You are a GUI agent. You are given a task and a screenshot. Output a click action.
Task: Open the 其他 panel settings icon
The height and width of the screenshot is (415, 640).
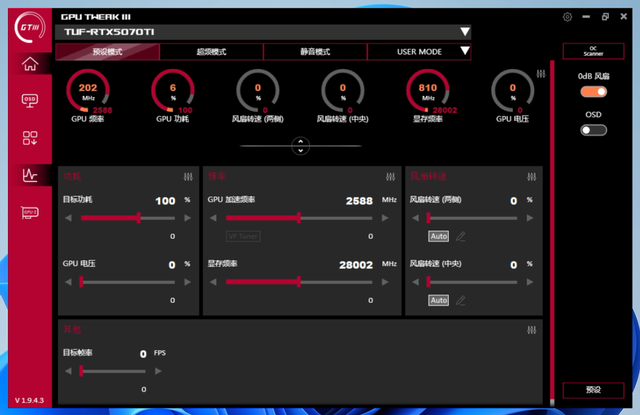[x=531, y=330]
